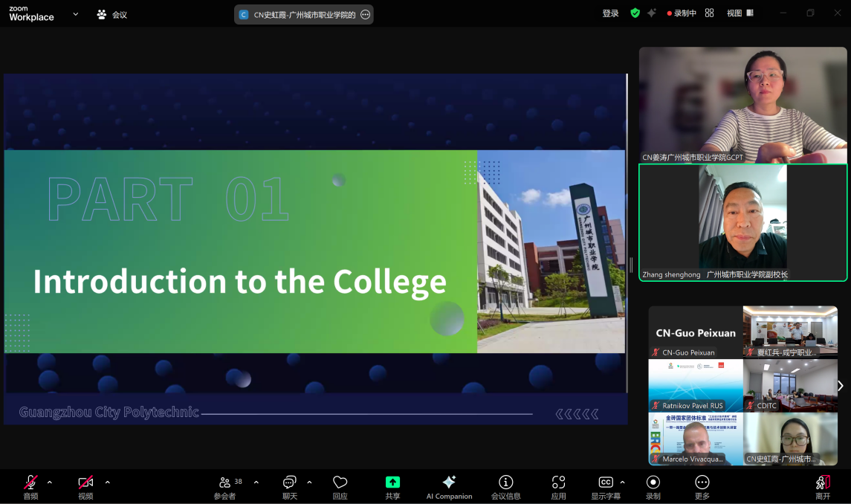Image resolution: width=851 pixels, height=504 pixels.
Task: Click the CN姜涛广州城市职业学院GCPT name label
Action: coord(693,158)
